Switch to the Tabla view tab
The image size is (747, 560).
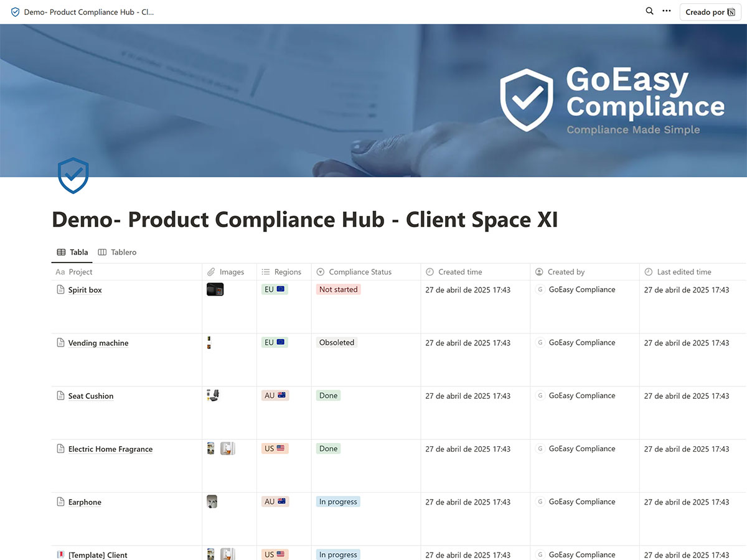[72, 252]
